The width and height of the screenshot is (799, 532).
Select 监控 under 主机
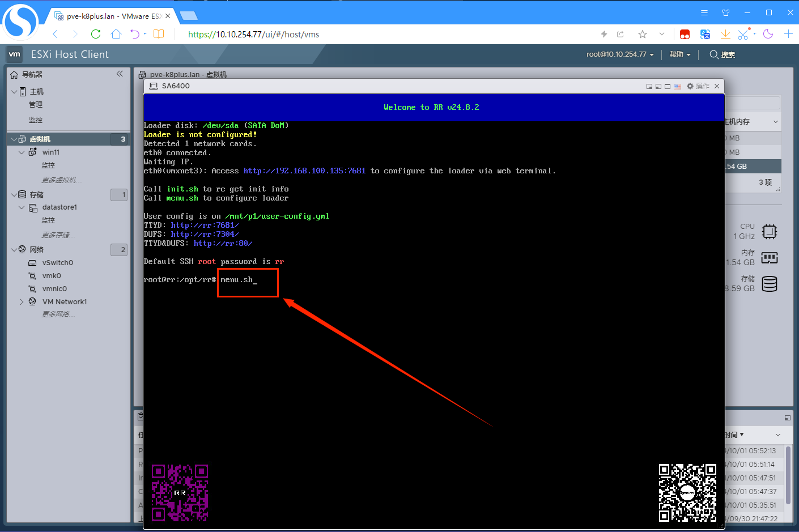pyautogui.click(x=36, y=120)
